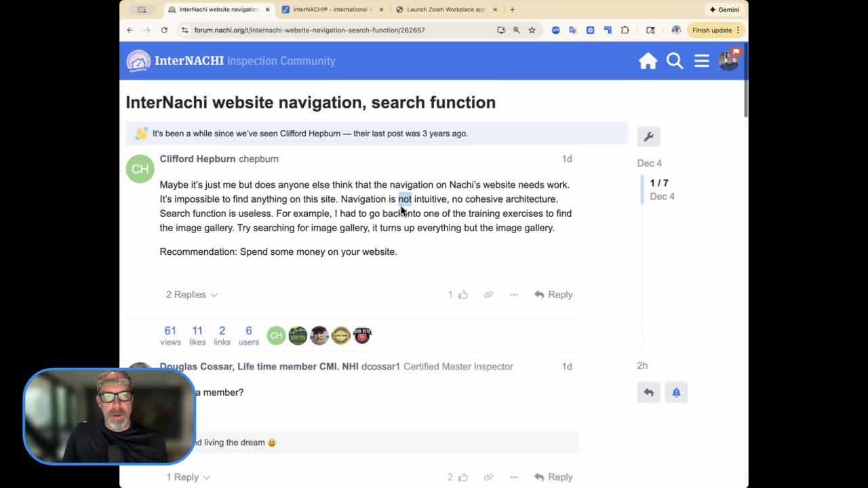Click the 2 links count
Screen dimensions: 868x488
pos(222,335)
